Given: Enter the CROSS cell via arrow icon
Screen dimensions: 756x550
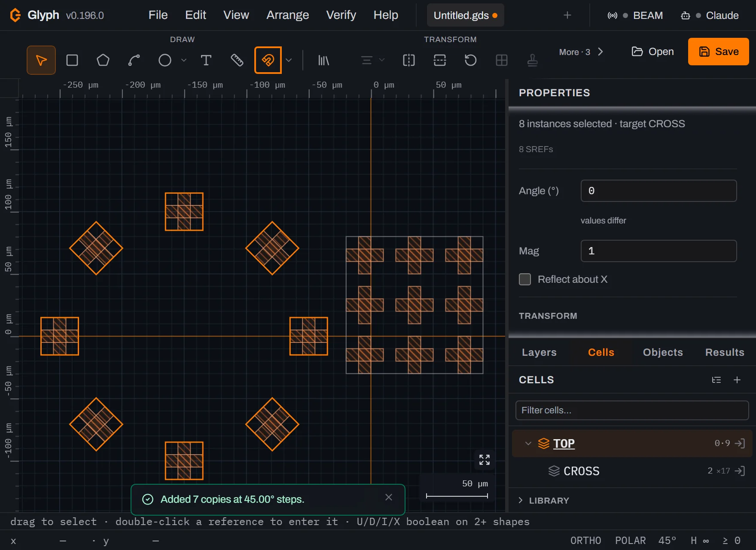Looking at the screenshot, I should click(x=740, y=471).
